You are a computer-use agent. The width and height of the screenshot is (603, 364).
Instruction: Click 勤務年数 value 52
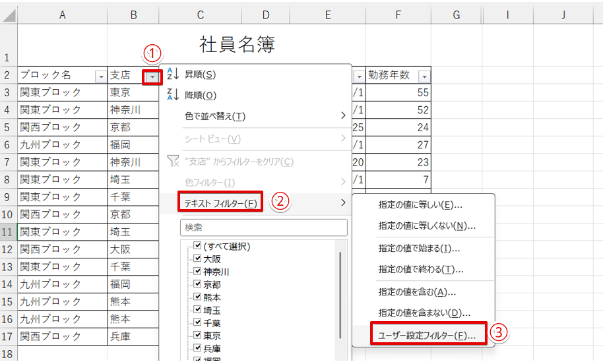398,109
